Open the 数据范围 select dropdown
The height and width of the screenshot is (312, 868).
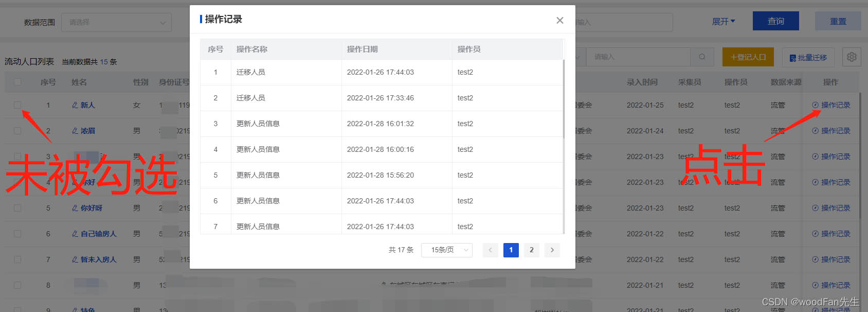116,23
